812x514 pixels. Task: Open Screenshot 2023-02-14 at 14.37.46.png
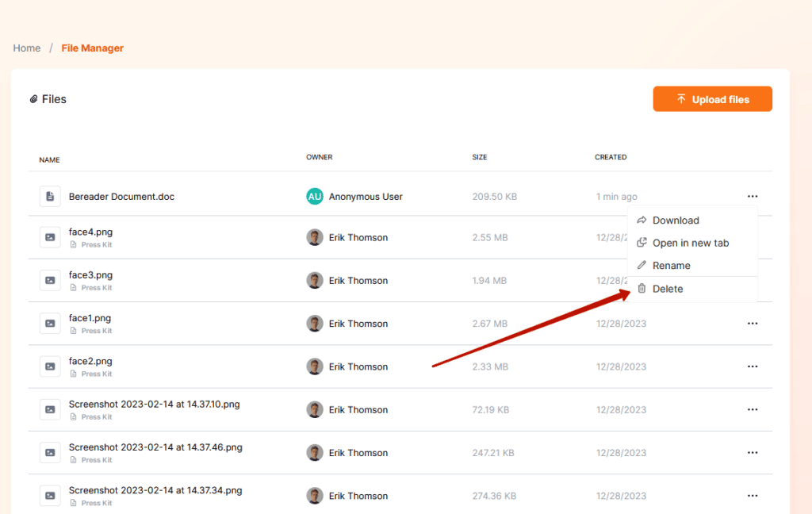point(155,447)
